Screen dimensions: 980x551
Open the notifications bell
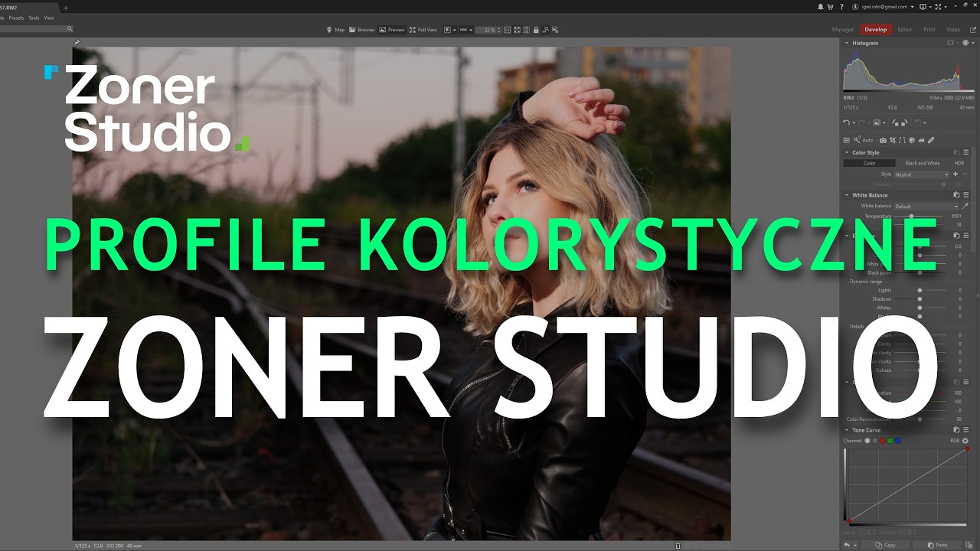821,6
